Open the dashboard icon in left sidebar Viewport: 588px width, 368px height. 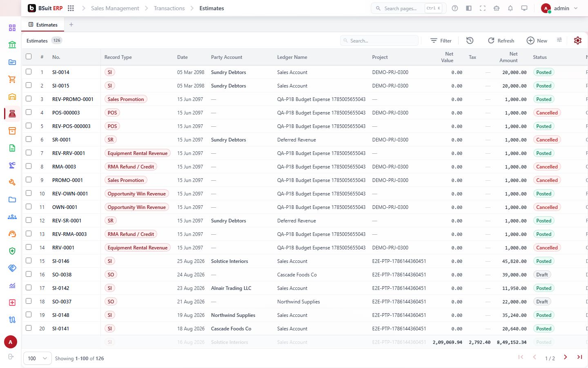12,28
